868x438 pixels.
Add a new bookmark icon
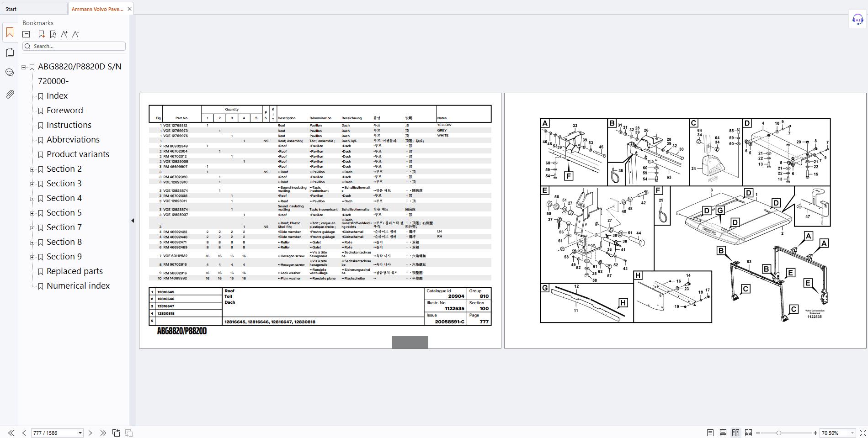tap(41, 34)
